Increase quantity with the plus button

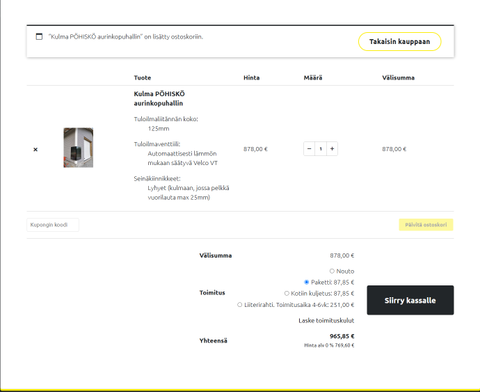[x=332, y=149]
